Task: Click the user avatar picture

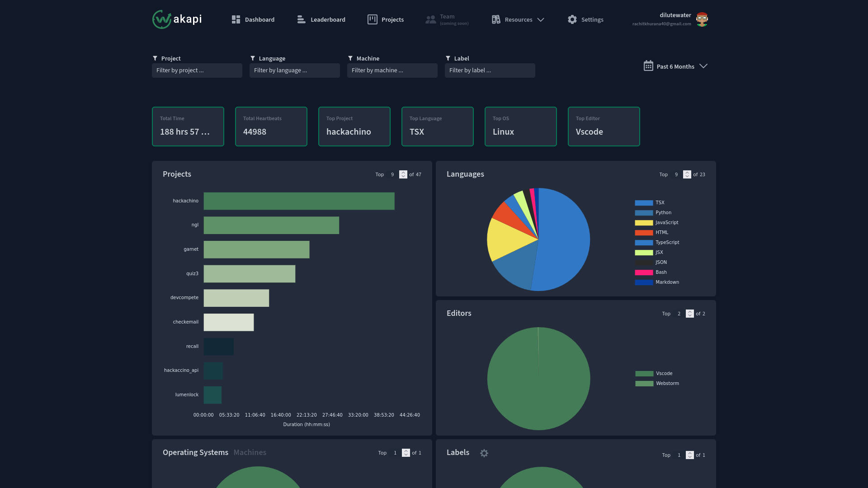Action: pyautogui.click(x=702, y=19)
